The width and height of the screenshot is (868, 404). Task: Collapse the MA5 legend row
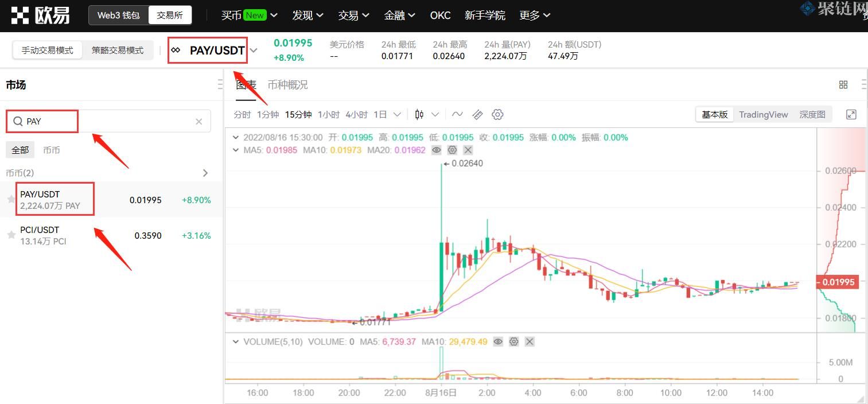click(235, 150)
